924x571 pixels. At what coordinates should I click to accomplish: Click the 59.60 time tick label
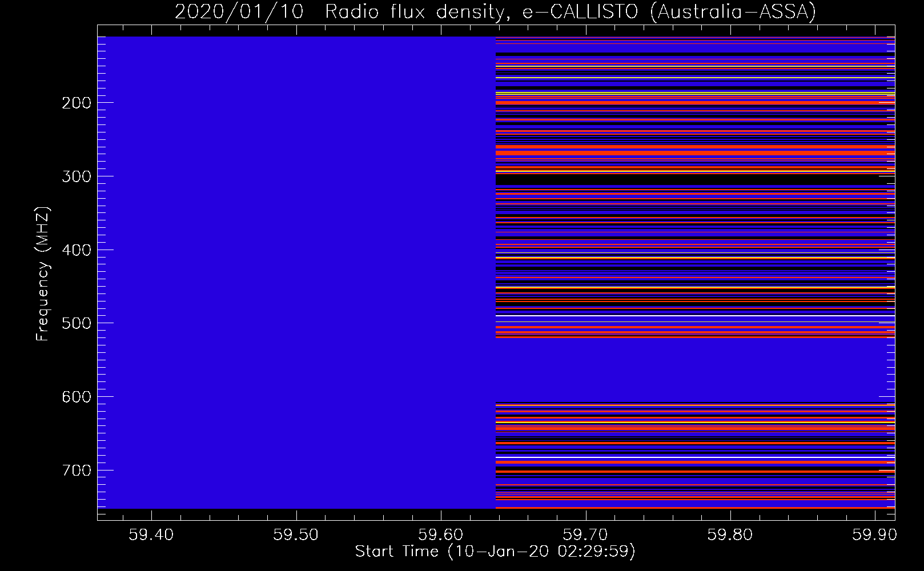click(441, 534)
